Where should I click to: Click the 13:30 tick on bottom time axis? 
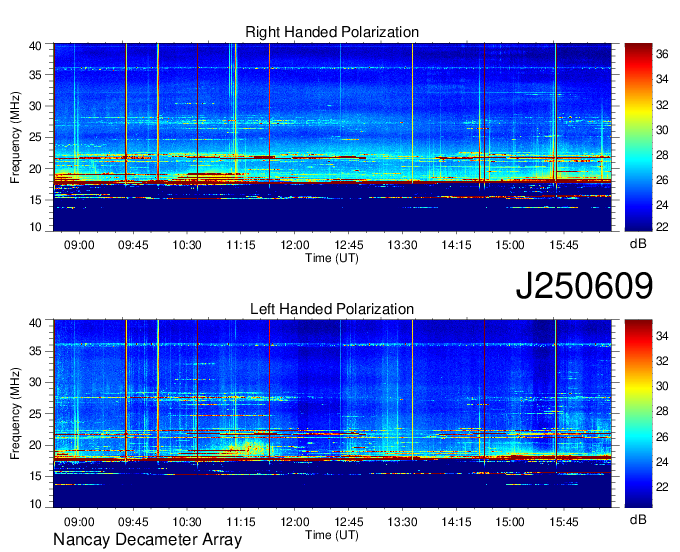click(x=402, y=522)
